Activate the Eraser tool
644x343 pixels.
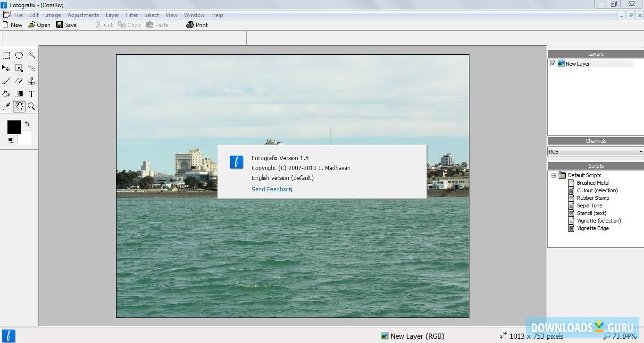[x=19, y=81]
